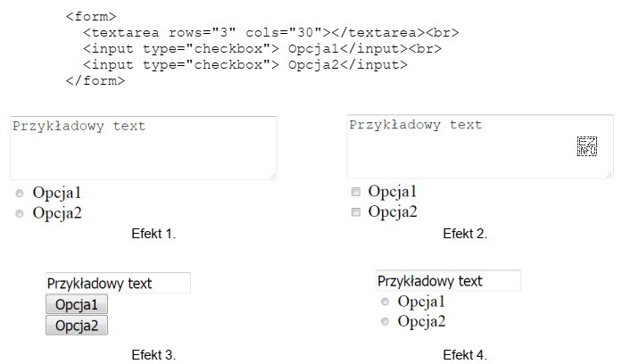
Task: Click the "Efekt 2." caption
Action: [465, 234]
